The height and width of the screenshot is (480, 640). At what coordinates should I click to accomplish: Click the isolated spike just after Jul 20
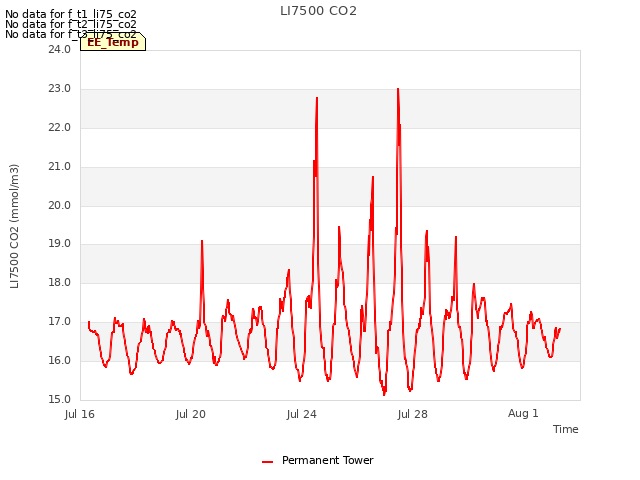(x=202, y=242)
